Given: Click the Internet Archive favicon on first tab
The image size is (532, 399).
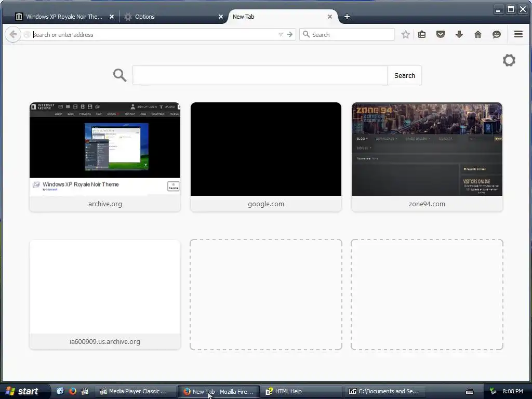Looking at the screenshot, I should pos(19,17).
